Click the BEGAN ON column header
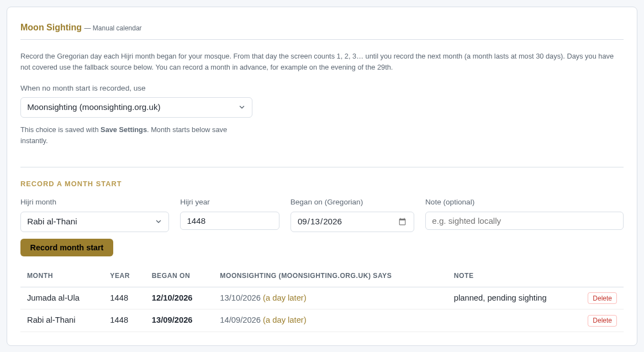This screenshot has height=352, width=644. 171,276
